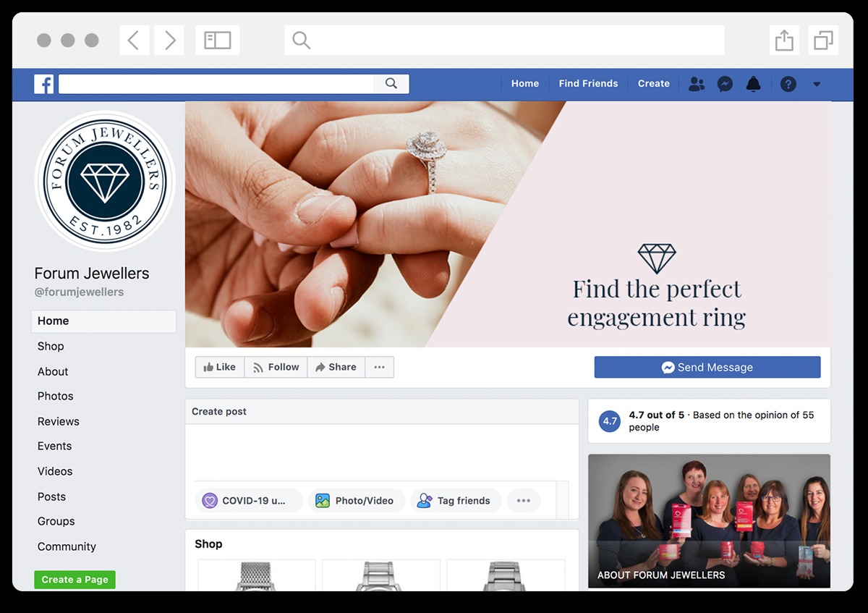Open the Messenger icon in top bar
The image size is (868, 613).
click(x=725, y=84)
